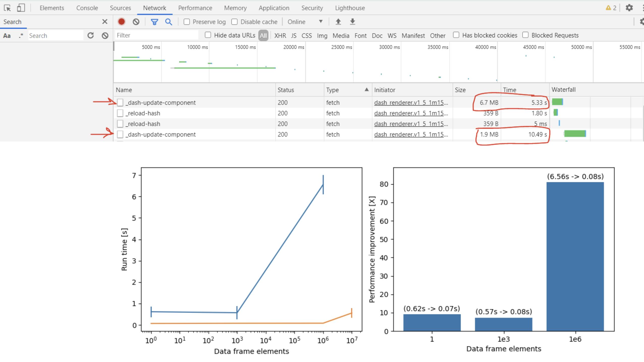Open the Sources tab
644x362 pixels.
(x=120, y=8)
